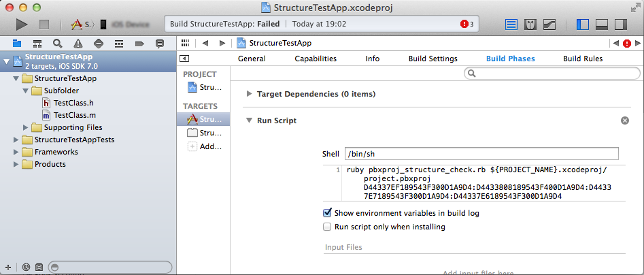
Task: Switch to the Build Rules tab
Action: tap(583, 59)
